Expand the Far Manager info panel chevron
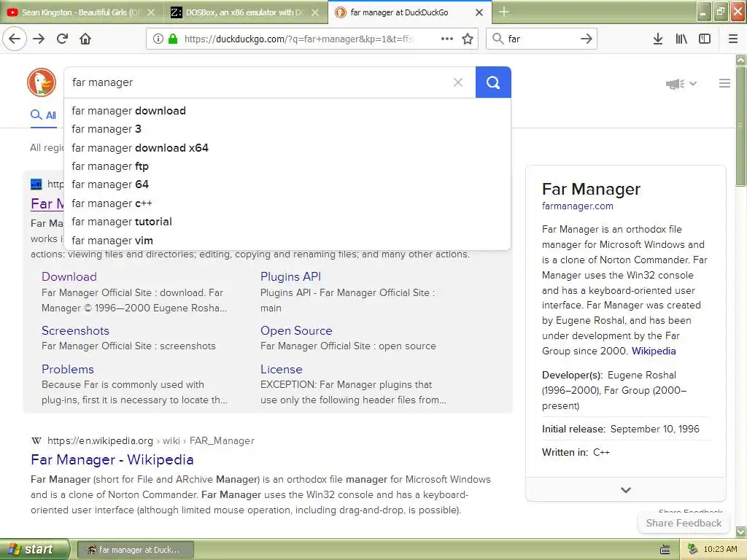Screen dimensions: 747x560 pos(625,489)
